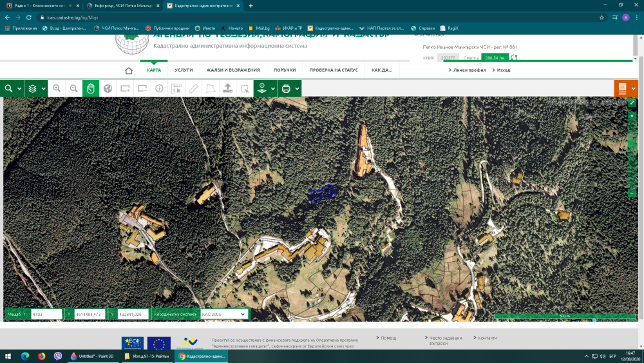The width and height of the screenshot is (644, 363).
Task: Click the map scale input field
Action: [x=46, y=314]
